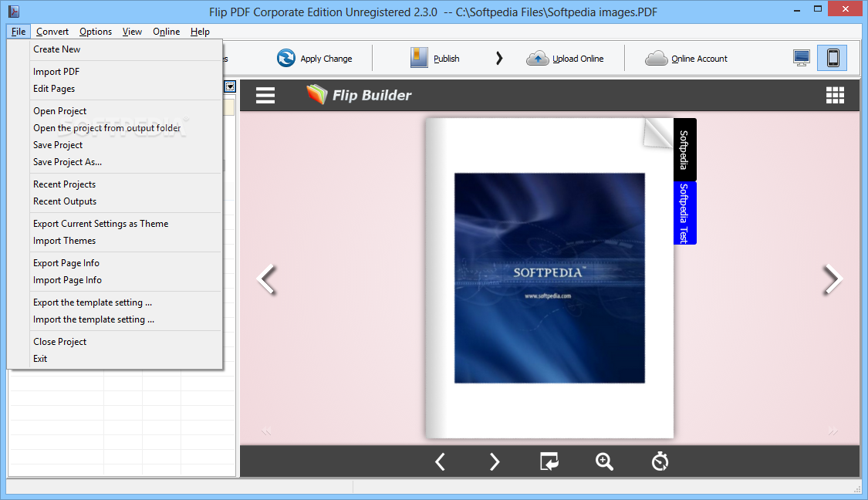Click the share/return icon in bottom bar

(x=549, y=461)
